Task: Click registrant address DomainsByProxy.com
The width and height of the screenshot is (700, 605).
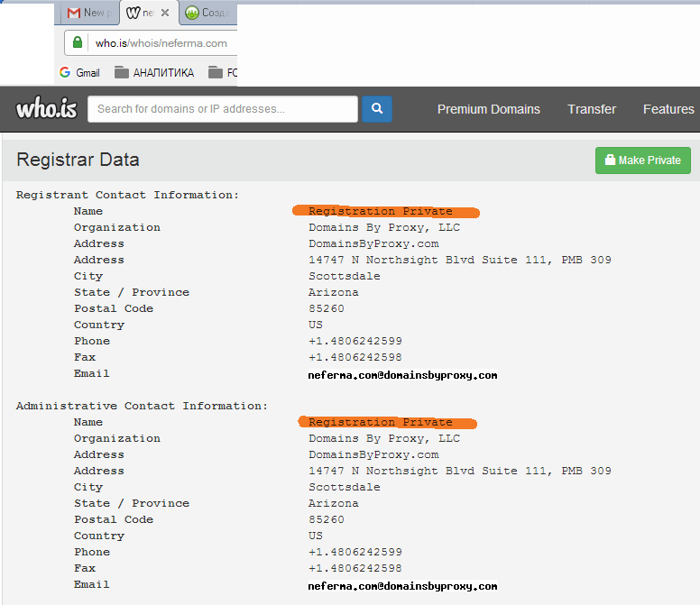Action: (373, 243)
